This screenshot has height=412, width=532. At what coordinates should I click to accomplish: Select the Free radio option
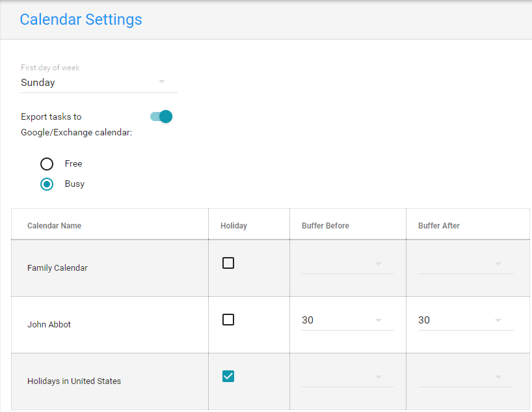pyautogui.click(x=47, y=163)
